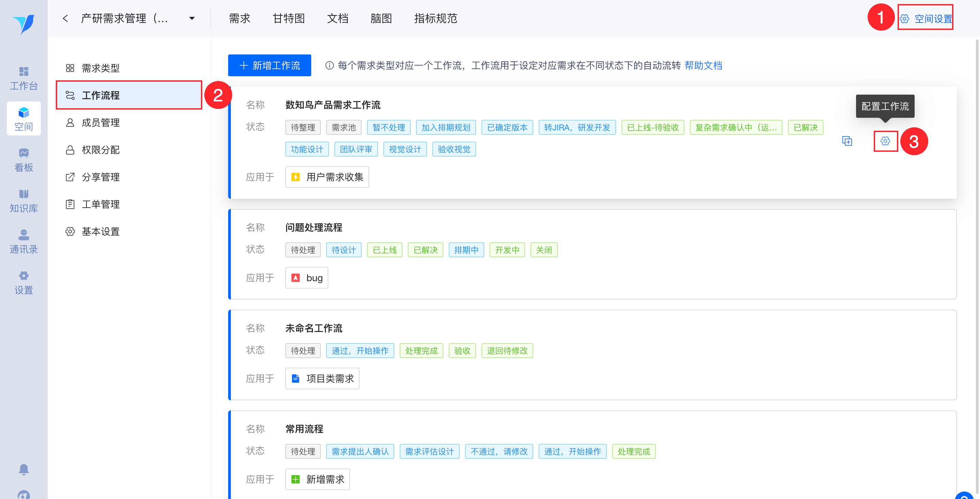Click the 待设计 status tag
The width and height of the screenshot is (980, 499).
click(344, 250)
